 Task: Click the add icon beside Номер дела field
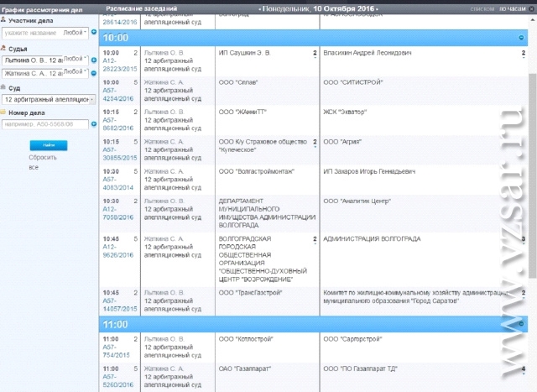[x=94, y=124]
